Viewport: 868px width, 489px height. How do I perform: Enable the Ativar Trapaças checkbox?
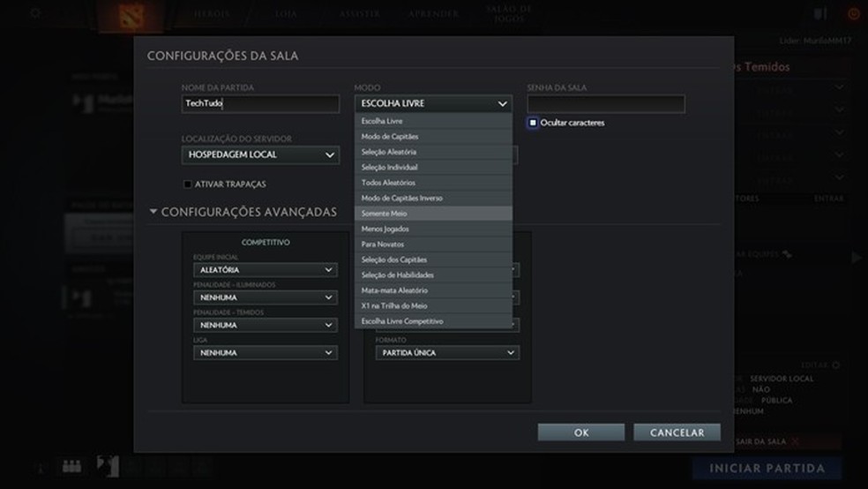click(188, 184)
